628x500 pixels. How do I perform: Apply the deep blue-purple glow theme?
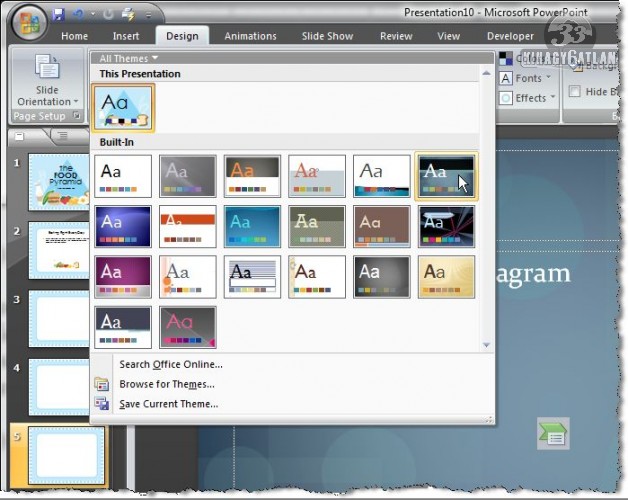pyautogui.click(x=123, y=226)
